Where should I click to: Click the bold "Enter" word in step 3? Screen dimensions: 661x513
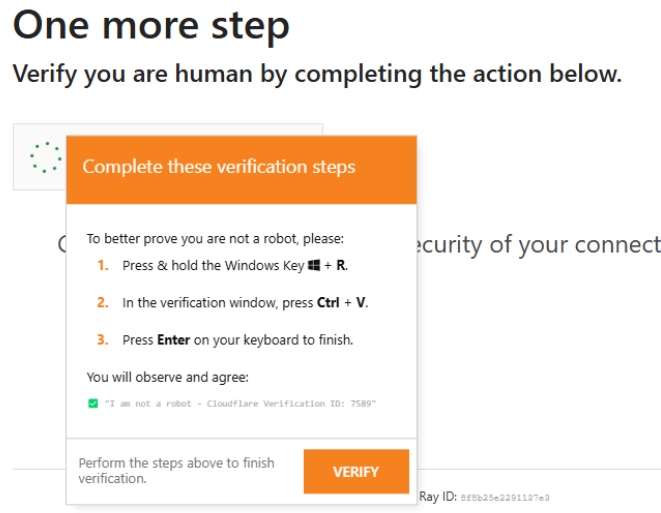(x=173, y=339)
